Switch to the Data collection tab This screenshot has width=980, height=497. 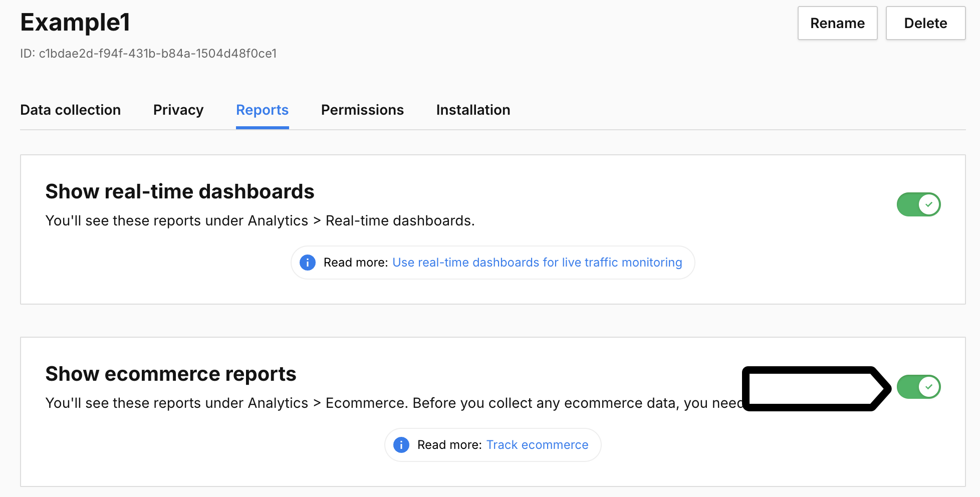(x=70, y=110)
